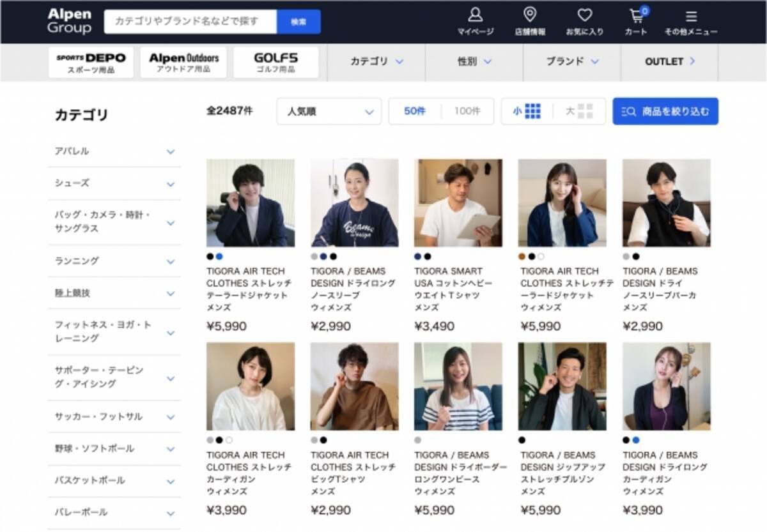Image resolution: width=767 pixels, height=532 pixels.
Task: Click the store information pin icon
Action: click(x=529, y=15)
